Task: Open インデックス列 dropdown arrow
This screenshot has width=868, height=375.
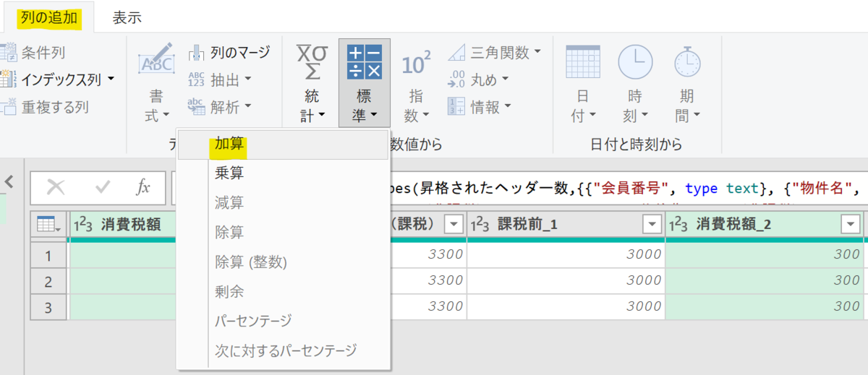Action: point(111,78)
